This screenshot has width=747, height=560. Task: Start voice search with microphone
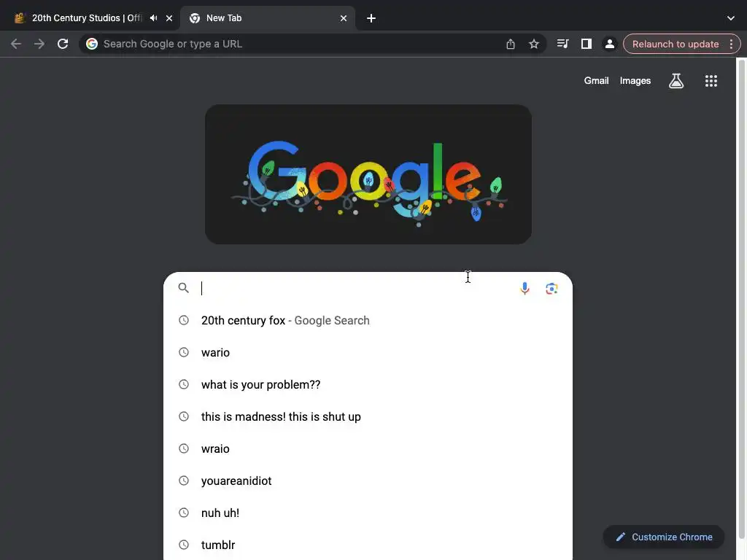coord(525,289)
